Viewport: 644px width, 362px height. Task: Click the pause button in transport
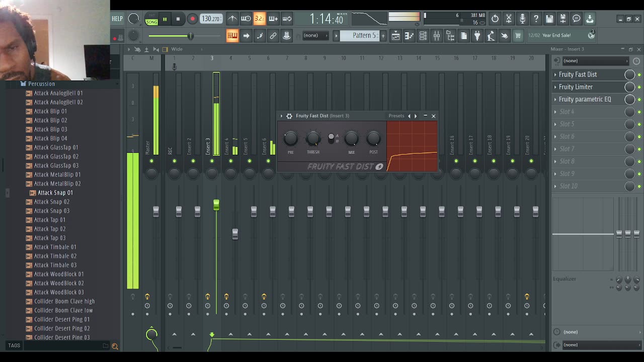[x=165, y=19]
